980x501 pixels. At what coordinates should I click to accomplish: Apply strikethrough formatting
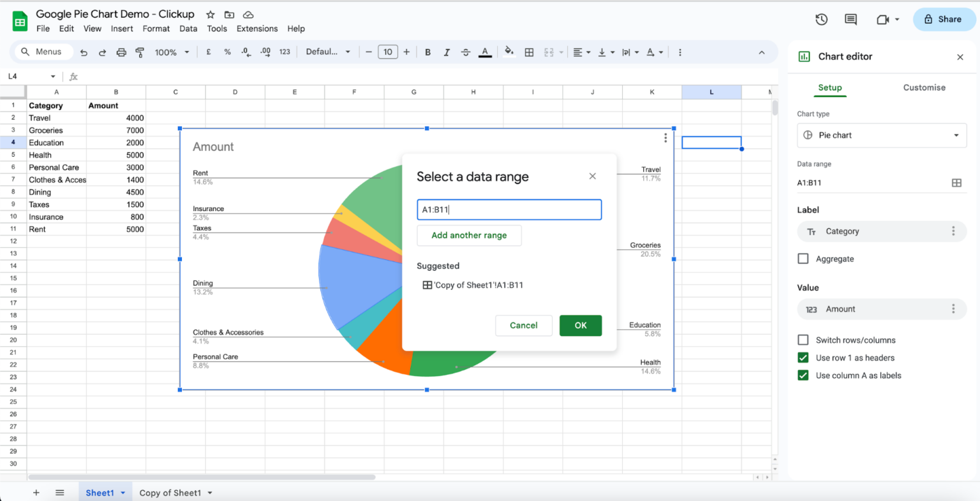[466, 52]
